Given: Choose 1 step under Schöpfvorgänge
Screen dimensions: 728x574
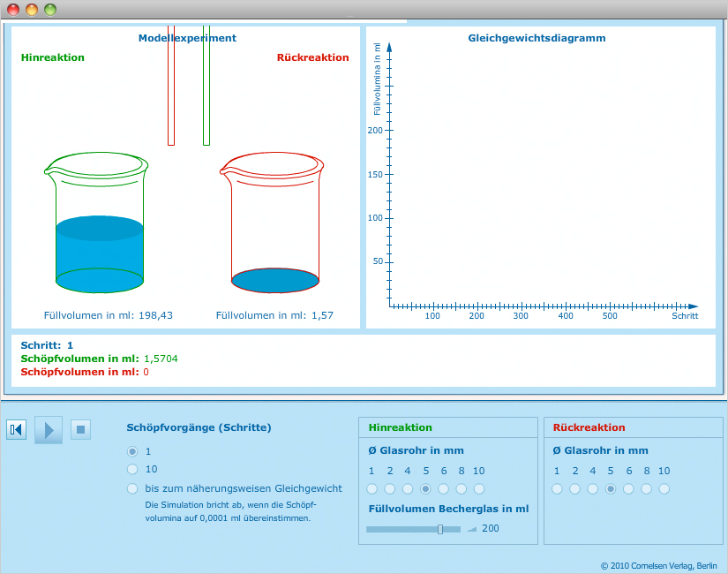Looking at the screenshot, I should 133,451.
